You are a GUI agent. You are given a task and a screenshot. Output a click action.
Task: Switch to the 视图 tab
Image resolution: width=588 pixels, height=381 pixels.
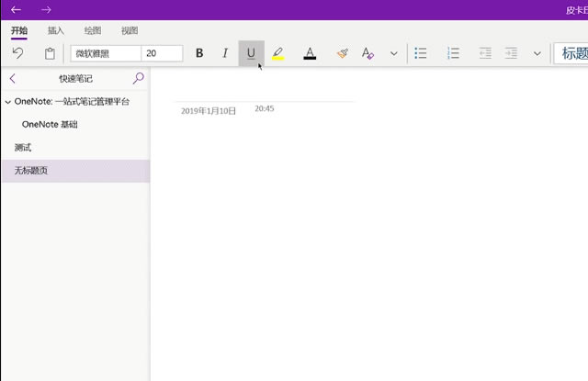click(x=130, y=30)
